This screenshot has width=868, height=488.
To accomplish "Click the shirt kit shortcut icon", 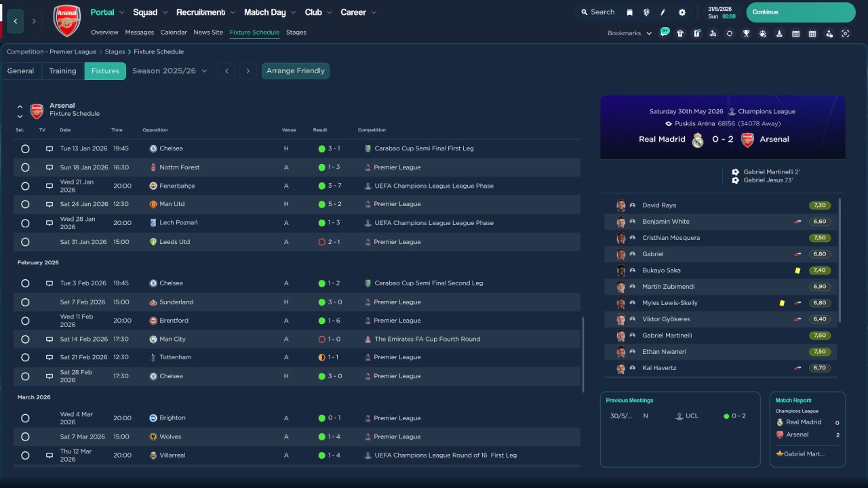I will tap(680, 33).
